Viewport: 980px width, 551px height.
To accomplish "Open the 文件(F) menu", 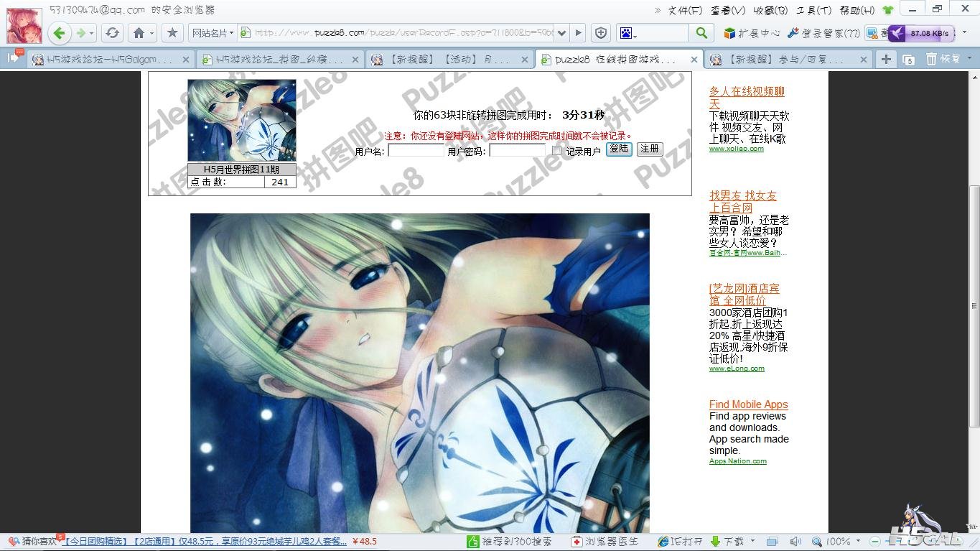I will click(685, 10).
